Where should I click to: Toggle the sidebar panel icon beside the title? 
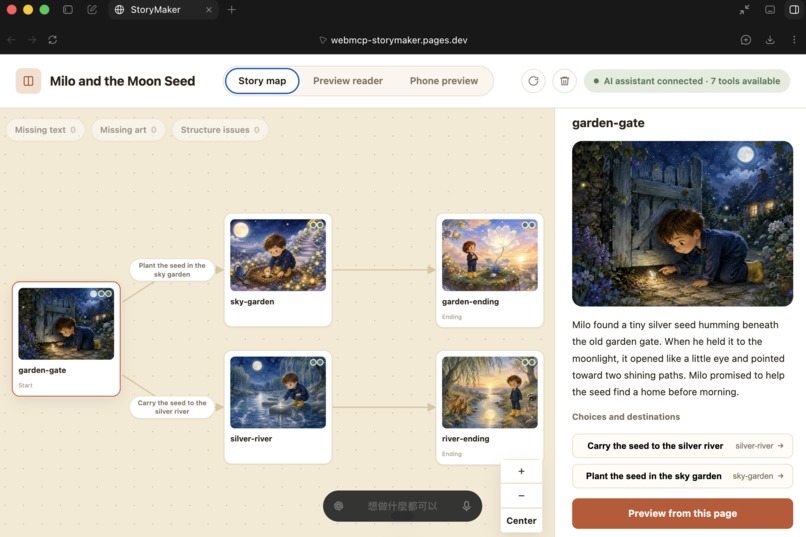[x=28, y=81]
